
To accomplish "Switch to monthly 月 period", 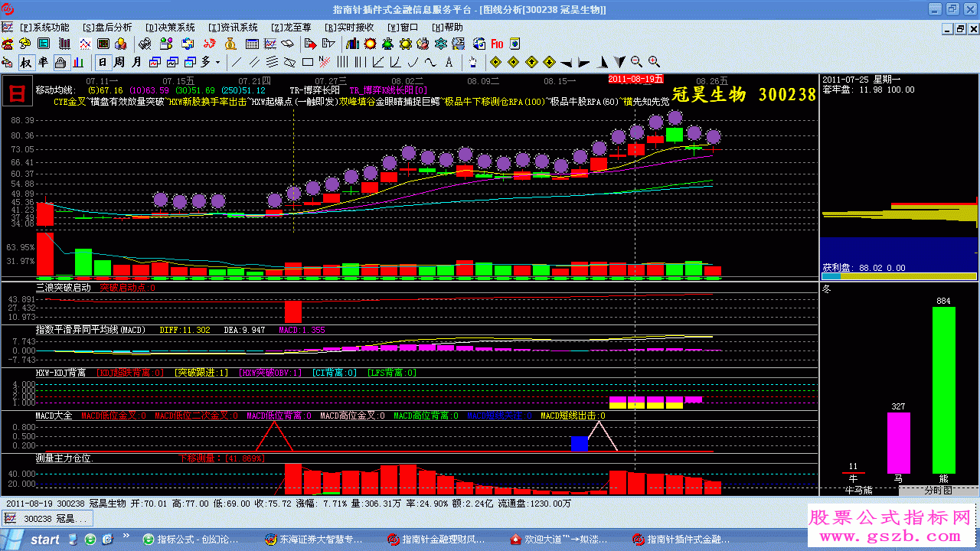I will pyautogui.click(x=137, y=62).
